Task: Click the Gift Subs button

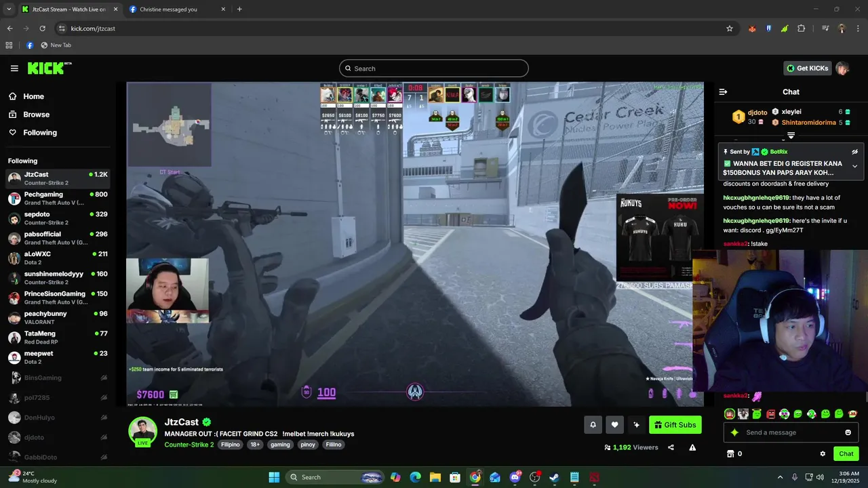Action: pos(675,425)
